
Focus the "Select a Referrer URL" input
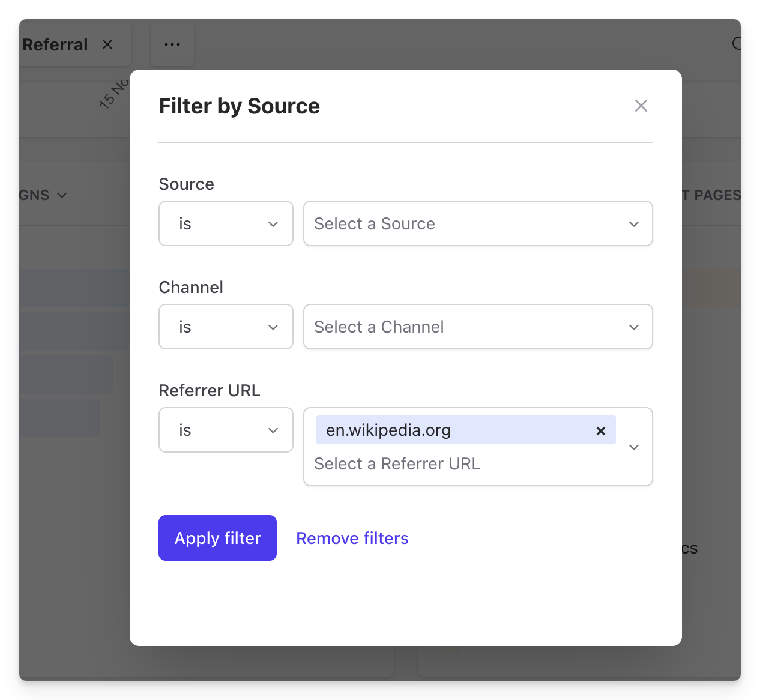[397, 464]
